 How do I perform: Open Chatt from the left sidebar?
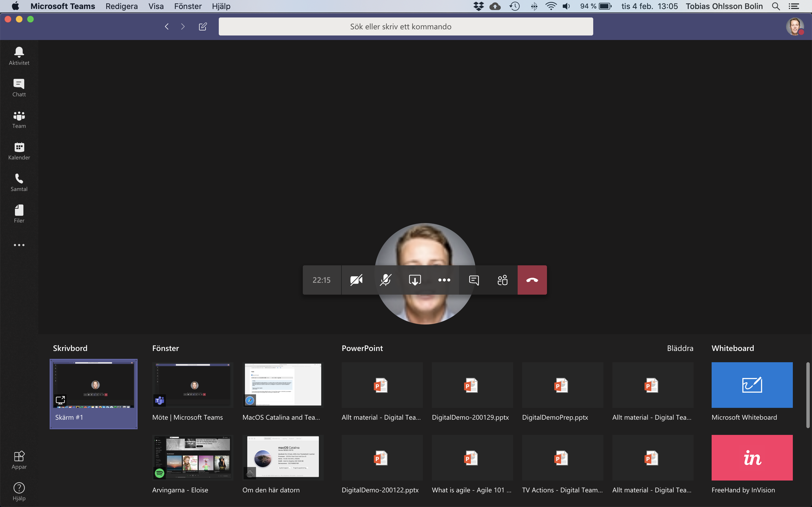pos(19,88)
